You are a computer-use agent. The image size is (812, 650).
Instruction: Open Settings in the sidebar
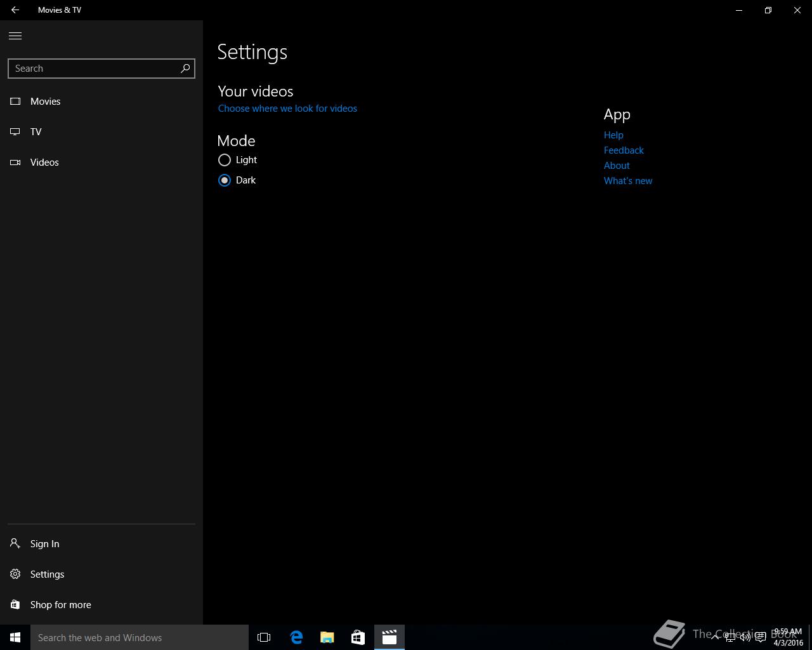point(101,574)
